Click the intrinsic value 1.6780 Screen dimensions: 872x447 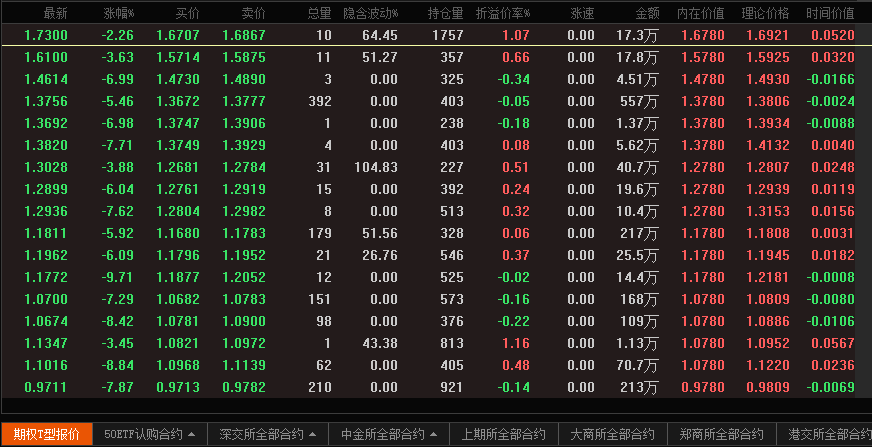click(x=703, y=35)
